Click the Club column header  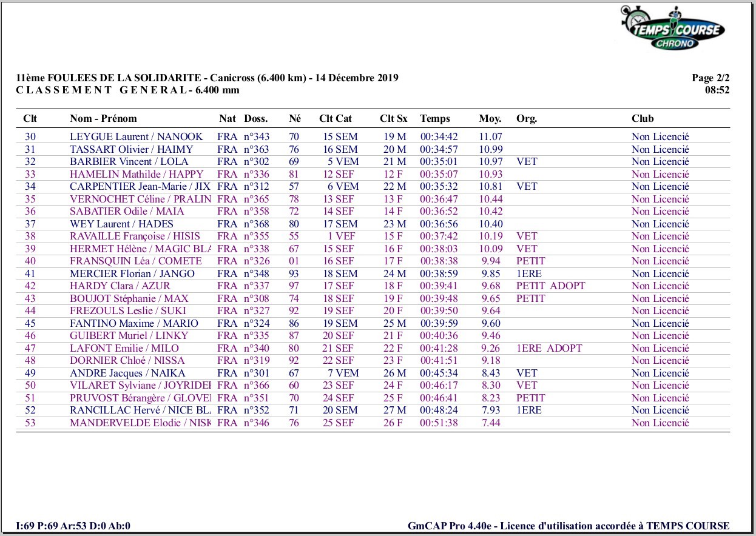(643, 119)
